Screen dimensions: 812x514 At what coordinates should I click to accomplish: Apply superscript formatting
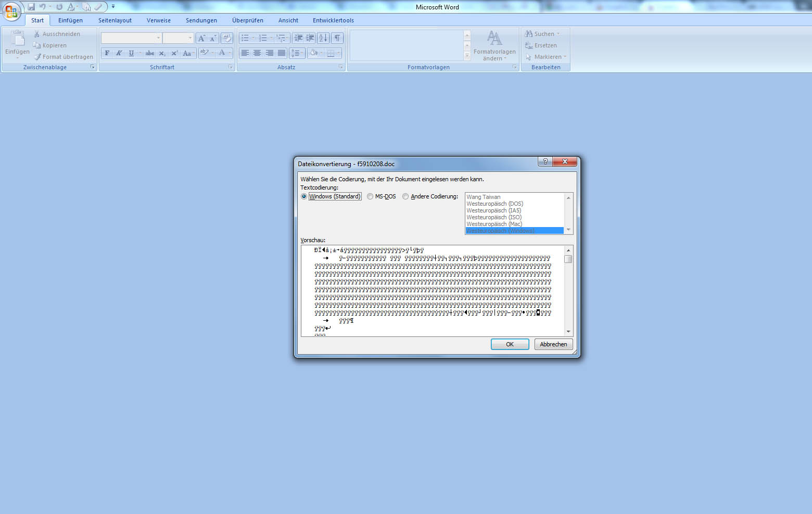tap(174, 53)
